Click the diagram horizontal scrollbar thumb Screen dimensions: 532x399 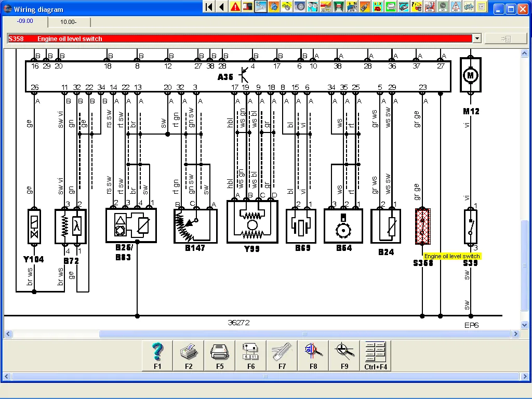click(304, 334)
